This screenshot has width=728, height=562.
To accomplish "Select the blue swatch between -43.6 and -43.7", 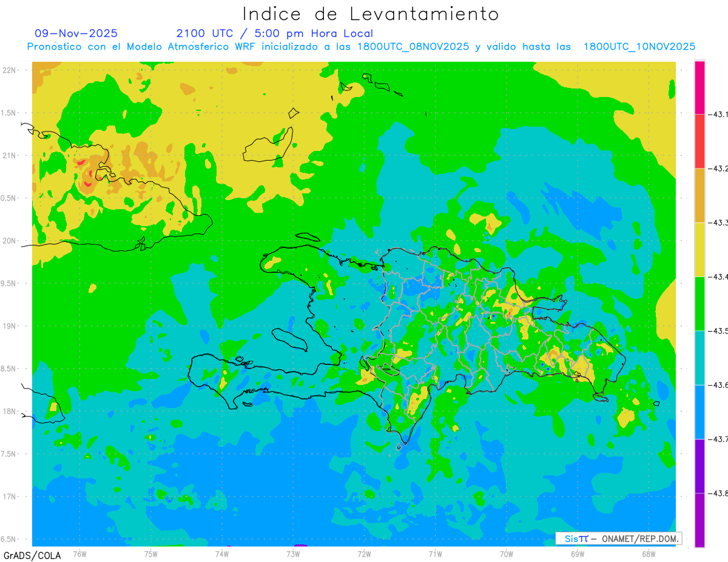I will click(699, 412).
